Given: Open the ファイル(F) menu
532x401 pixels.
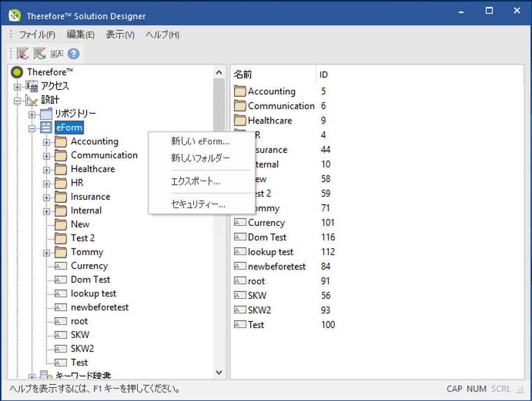Looking at the screenshot, I should 37,34.
